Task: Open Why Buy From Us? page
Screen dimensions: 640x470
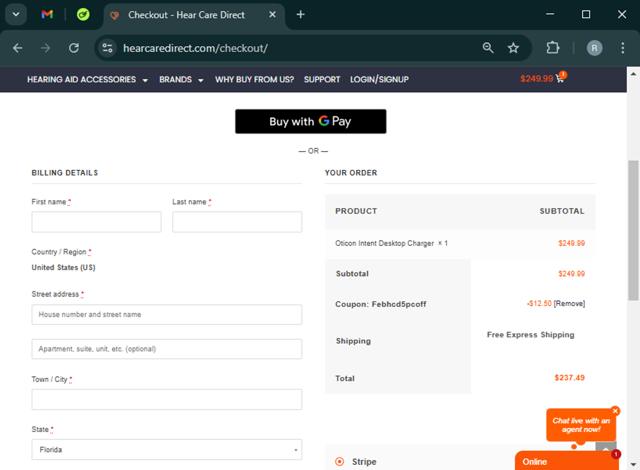Action: 254,80
